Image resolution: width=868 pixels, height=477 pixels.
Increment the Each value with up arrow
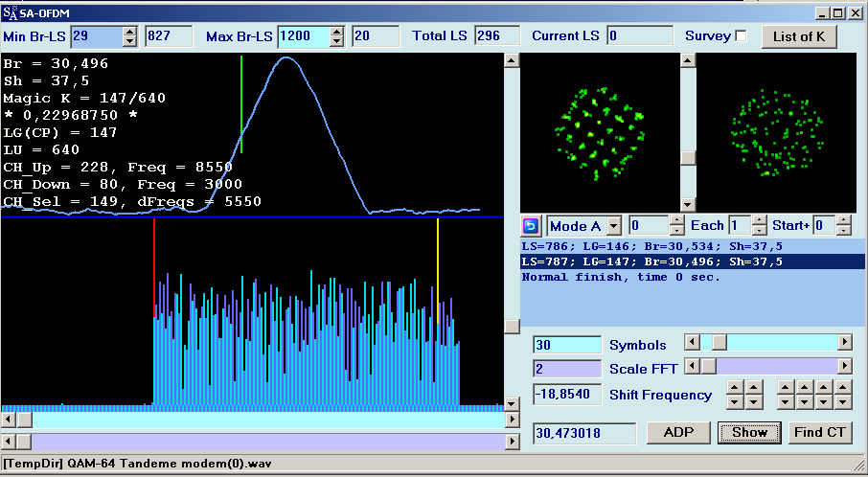point(759,221)
